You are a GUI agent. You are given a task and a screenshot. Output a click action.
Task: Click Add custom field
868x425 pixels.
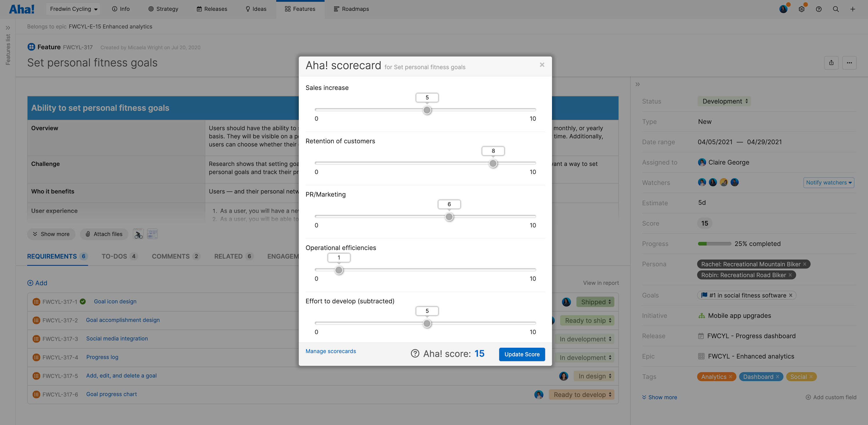click(831, 397)
